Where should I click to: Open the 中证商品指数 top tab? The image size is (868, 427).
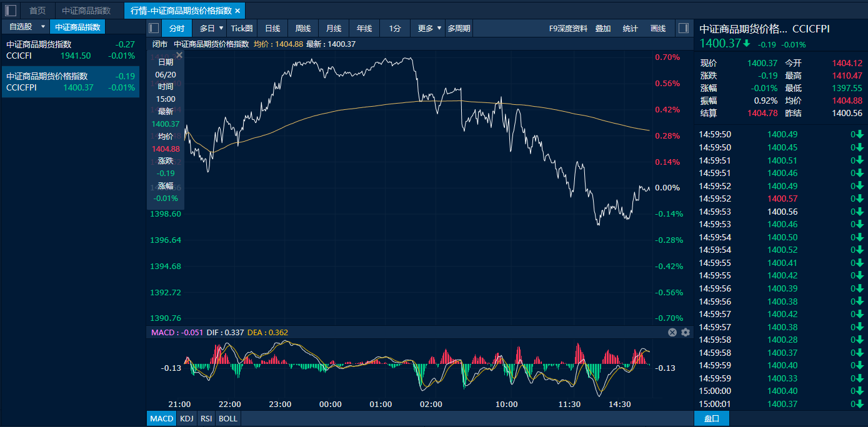[86, 11]
